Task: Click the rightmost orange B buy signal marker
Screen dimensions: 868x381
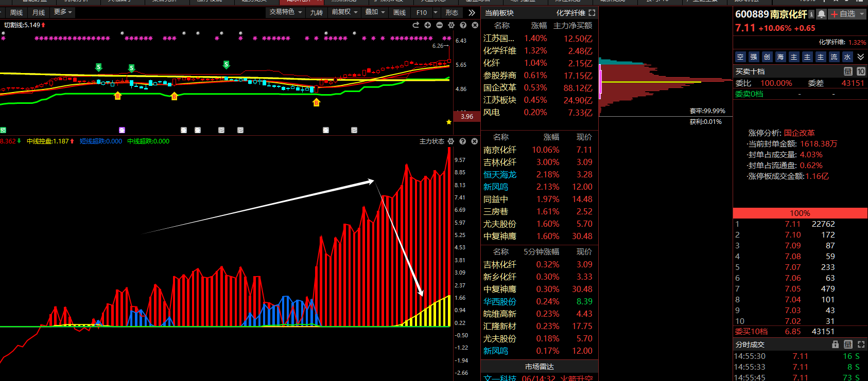Action: tap(316, 102)
